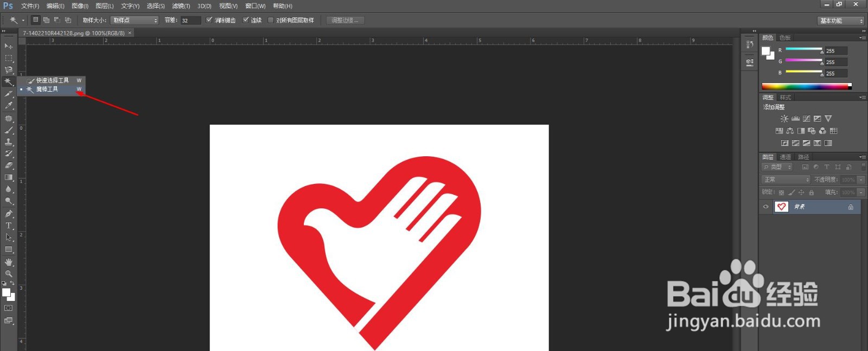The height and width of the screenshot is (351, 868).
Task: Open layer filter 类型 dropdown
Action: pos(777,167)
